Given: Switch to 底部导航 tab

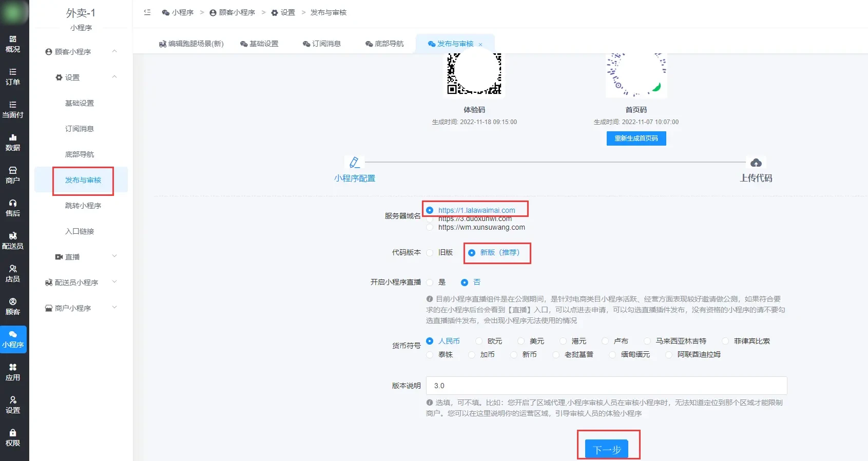Looking at the screenshot, I should 384,44.
